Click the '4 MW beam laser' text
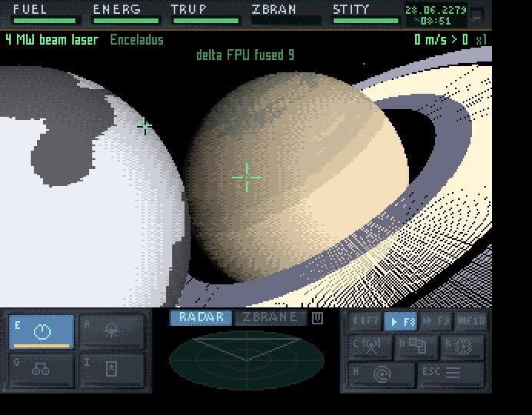 click(x=52, y=40)
